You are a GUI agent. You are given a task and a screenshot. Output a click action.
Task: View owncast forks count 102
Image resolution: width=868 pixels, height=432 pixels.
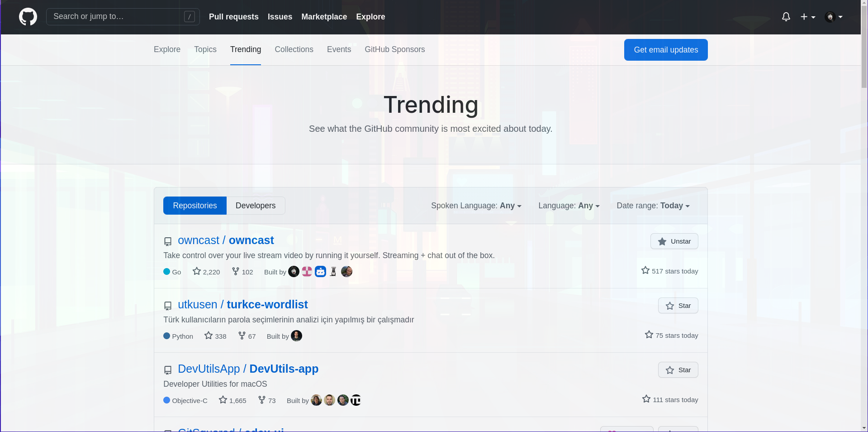pos(242,272)
